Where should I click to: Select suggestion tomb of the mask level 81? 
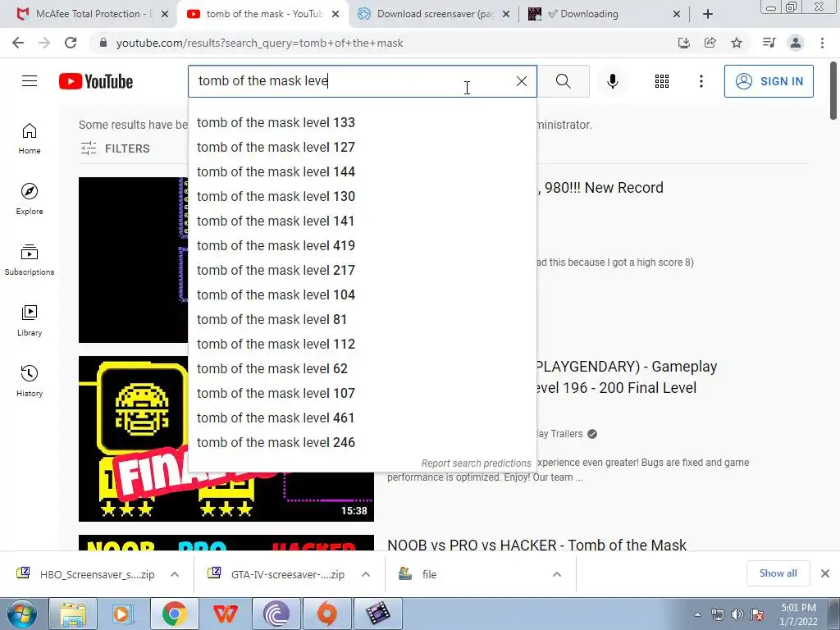point(362,319)
